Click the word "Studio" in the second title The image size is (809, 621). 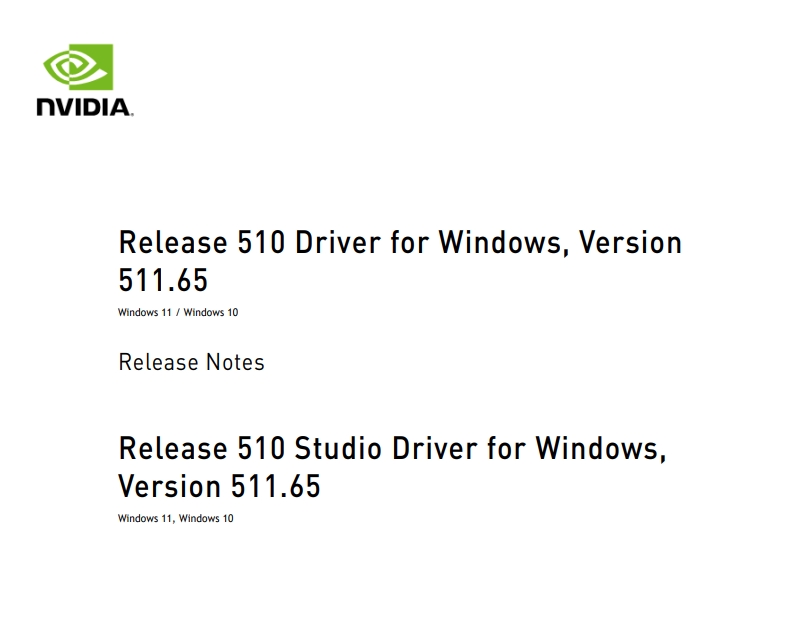tap(337, 448)
